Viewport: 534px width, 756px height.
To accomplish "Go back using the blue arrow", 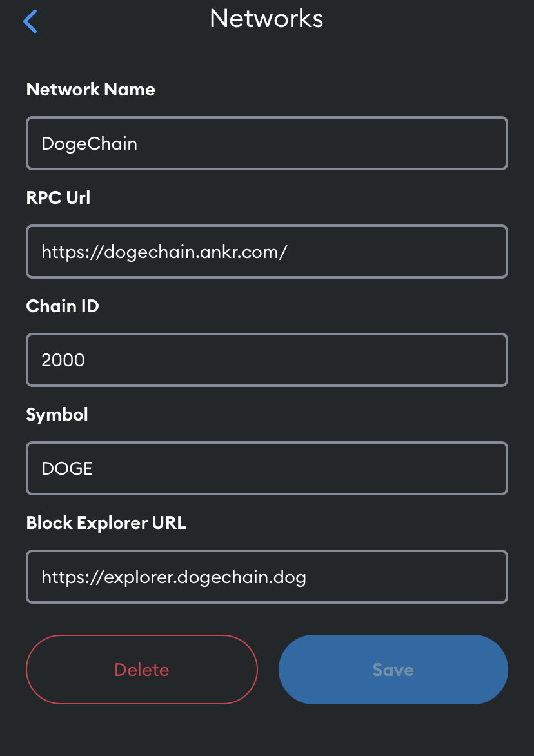I will coord(30,22).
